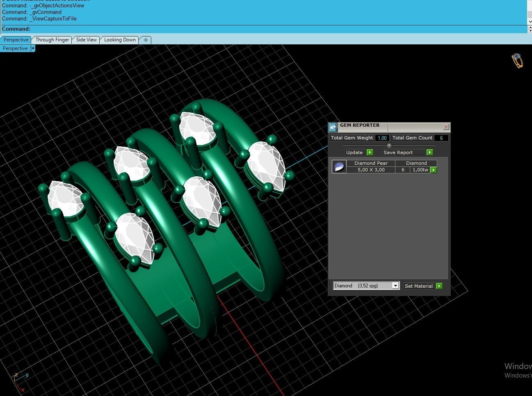Click green arrow next to Set Material

pyautogui.click(x=439, y=286)
